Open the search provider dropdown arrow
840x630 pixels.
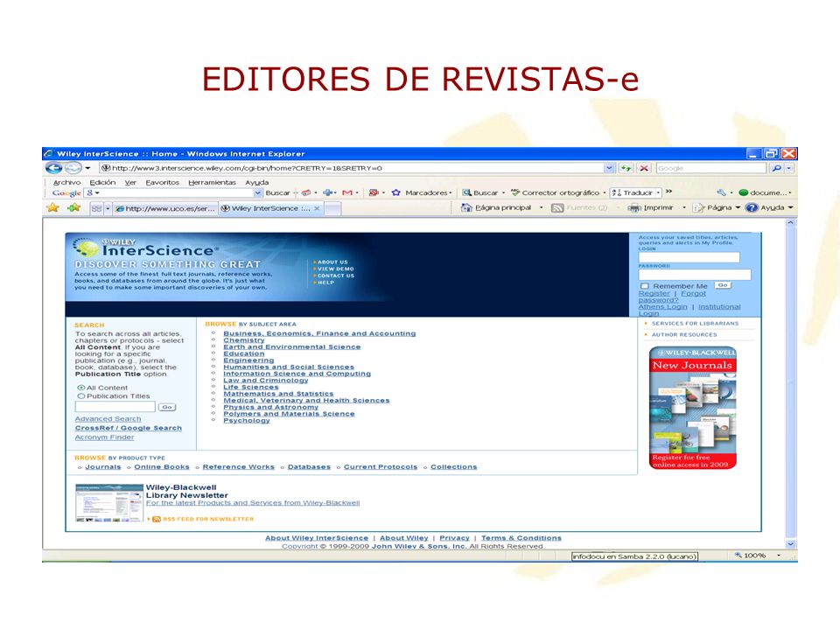[x=788, y=168]
